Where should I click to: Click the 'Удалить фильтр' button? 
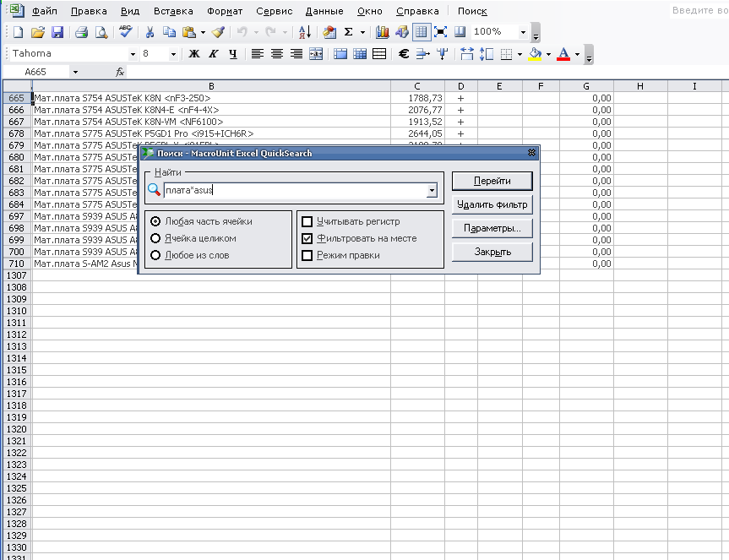tap(492, 204)
